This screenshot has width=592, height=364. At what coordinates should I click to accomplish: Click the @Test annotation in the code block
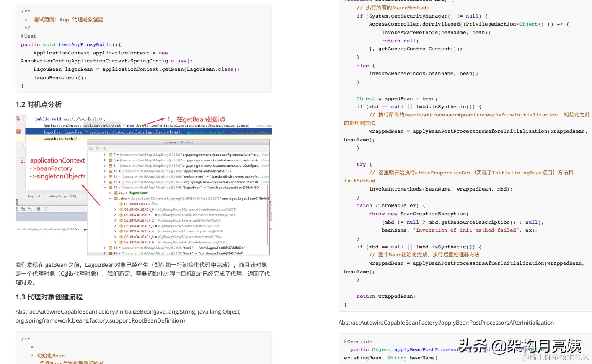point(29,36)
